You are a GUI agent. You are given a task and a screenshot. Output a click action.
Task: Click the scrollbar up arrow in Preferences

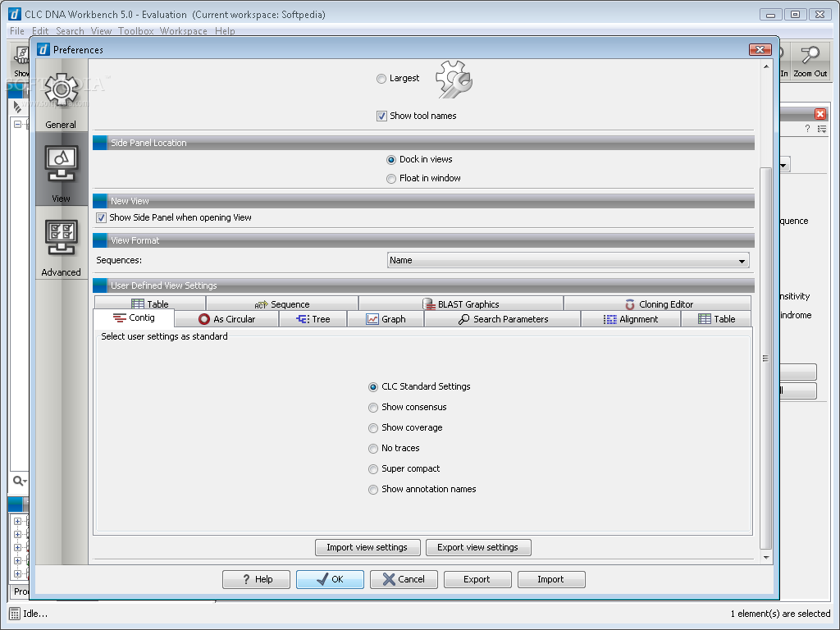pyautogui.click(x=766, y=66)
